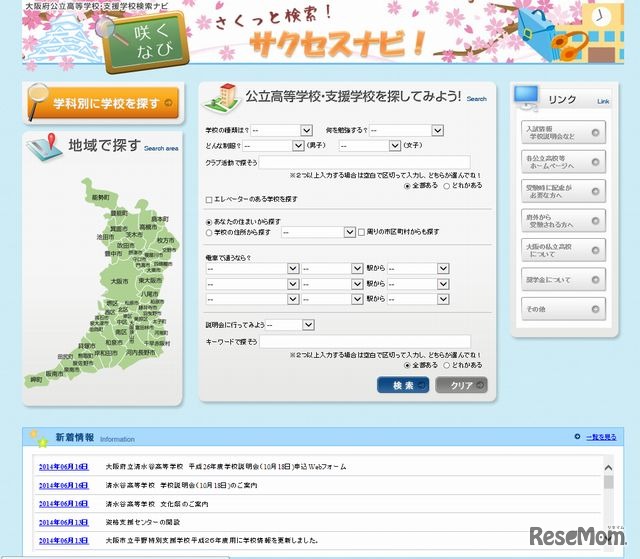This screenshot has width=640, height=559.
Task: Click the クラブ活動で探そう text field
Action: click(365, 162)
